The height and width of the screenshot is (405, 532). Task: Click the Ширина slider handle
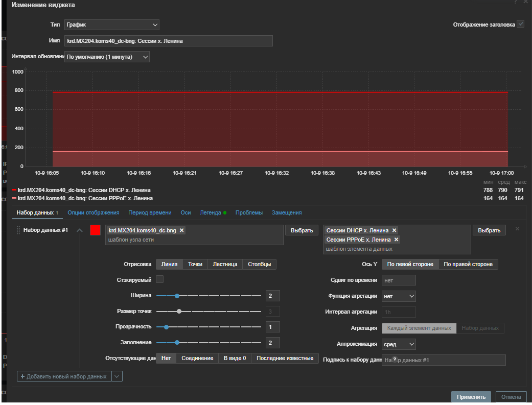point(177,296)
